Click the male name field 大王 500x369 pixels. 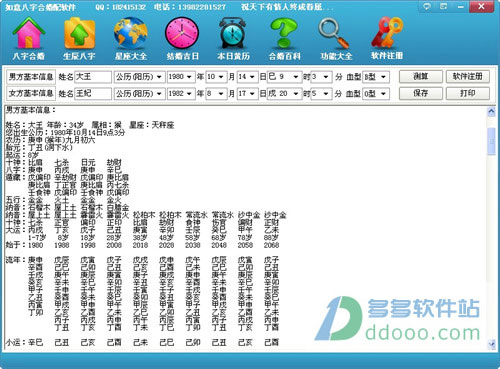93,77
